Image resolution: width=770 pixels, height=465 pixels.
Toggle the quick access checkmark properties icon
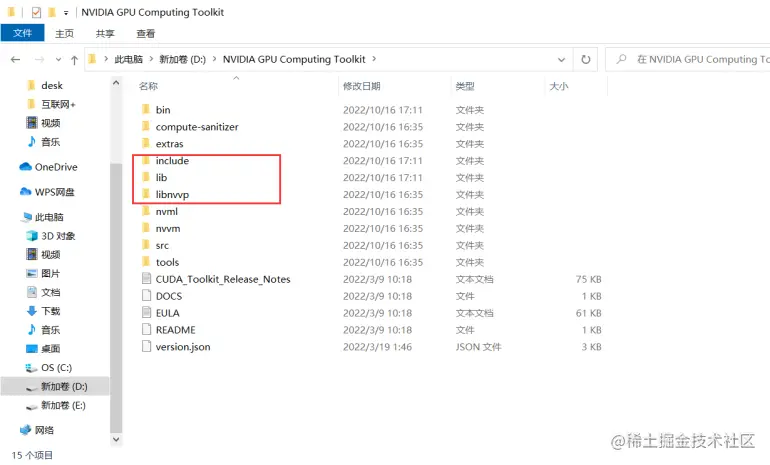pyautogui.click(x=36, y=12)
